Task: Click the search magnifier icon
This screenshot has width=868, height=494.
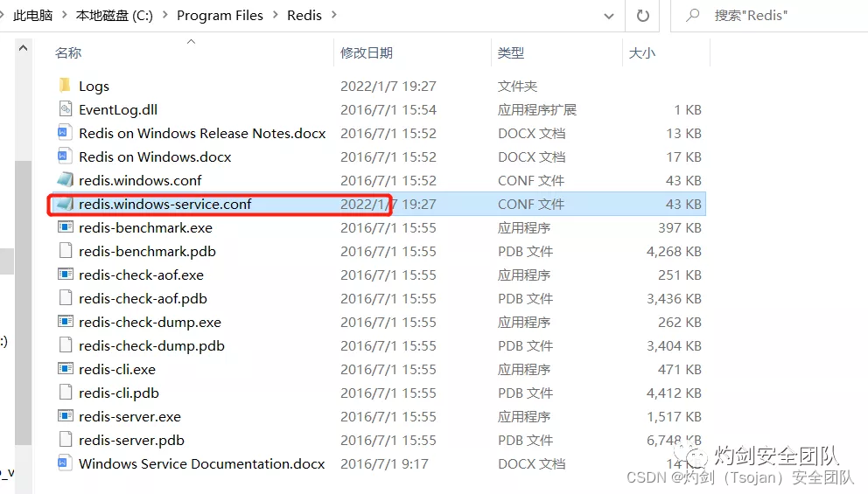Action: pos(692,16)
